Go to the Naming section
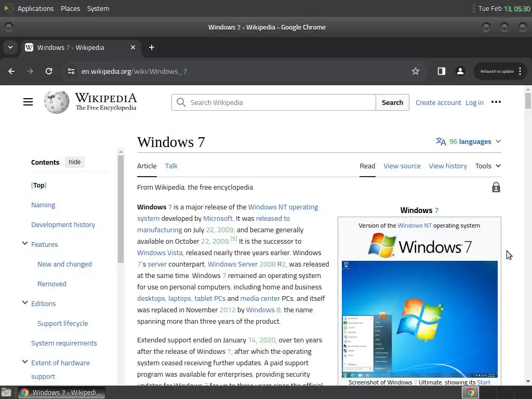 pos(43,205)
